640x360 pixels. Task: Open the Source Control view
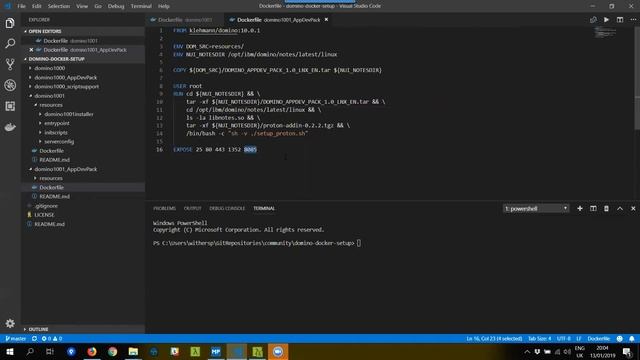[x=10, y=64]
